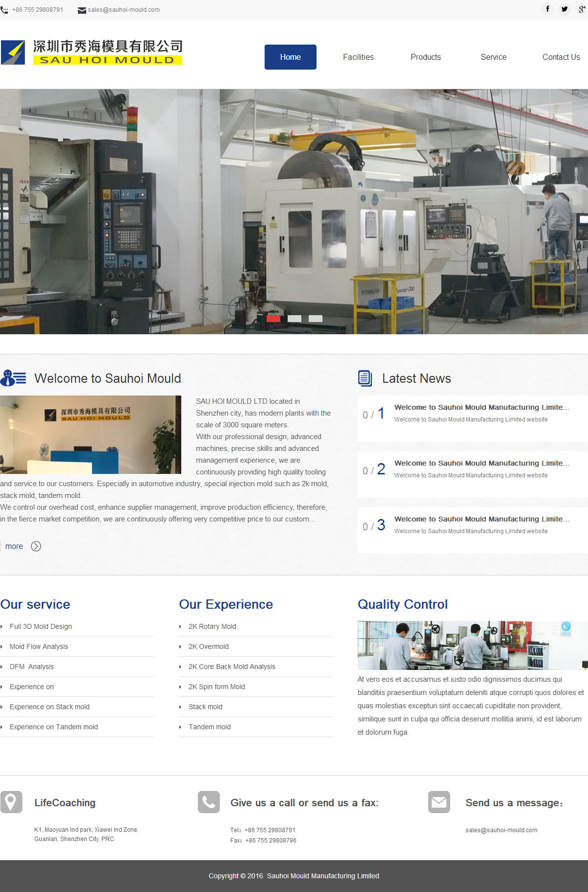The width and height of the screenshot is (588, 892).
Task: Click the footer sales@sauhoi-mould.com email
Action: click(501, 830)
